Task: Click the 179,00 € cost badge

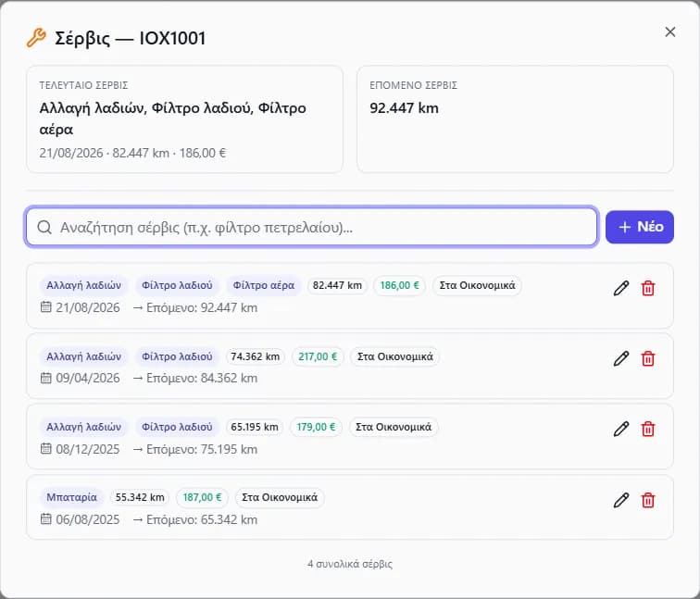Action: (x=316, y=427)
